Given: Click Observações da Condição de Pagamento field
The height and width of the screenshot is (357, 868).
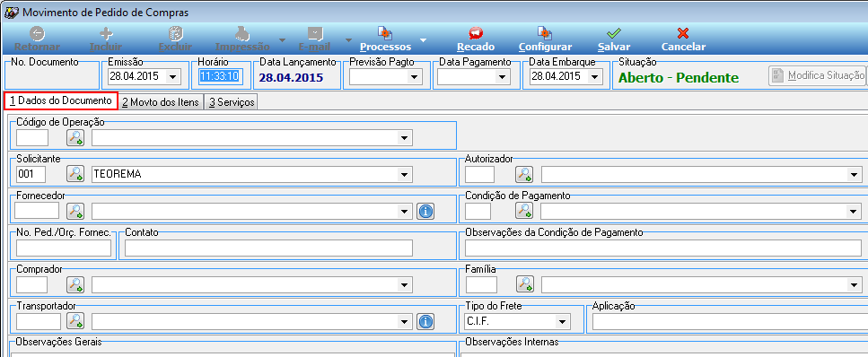Looking at the screenshot, I should coord(663,248).
